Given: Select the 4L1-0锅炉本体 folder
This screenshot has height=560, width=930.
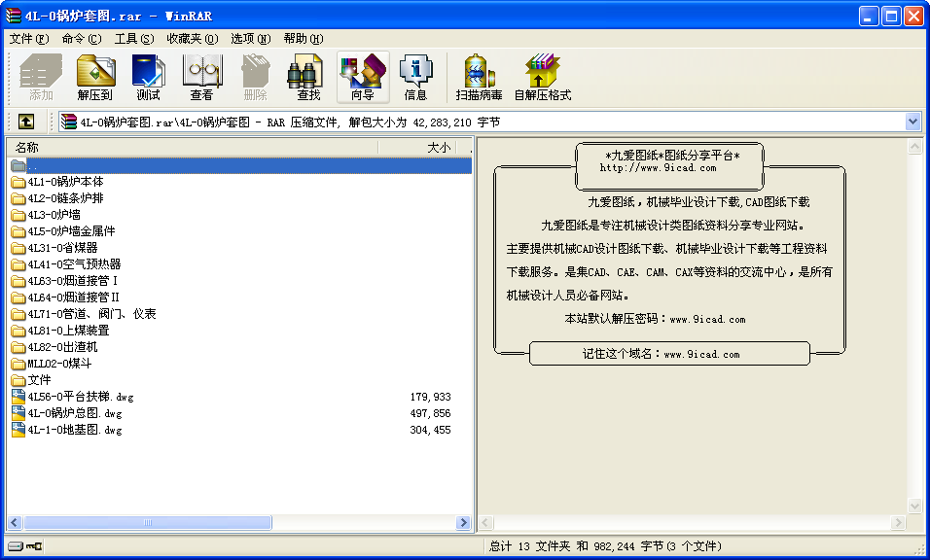Looking at the screenshot, I should [65, 182].
